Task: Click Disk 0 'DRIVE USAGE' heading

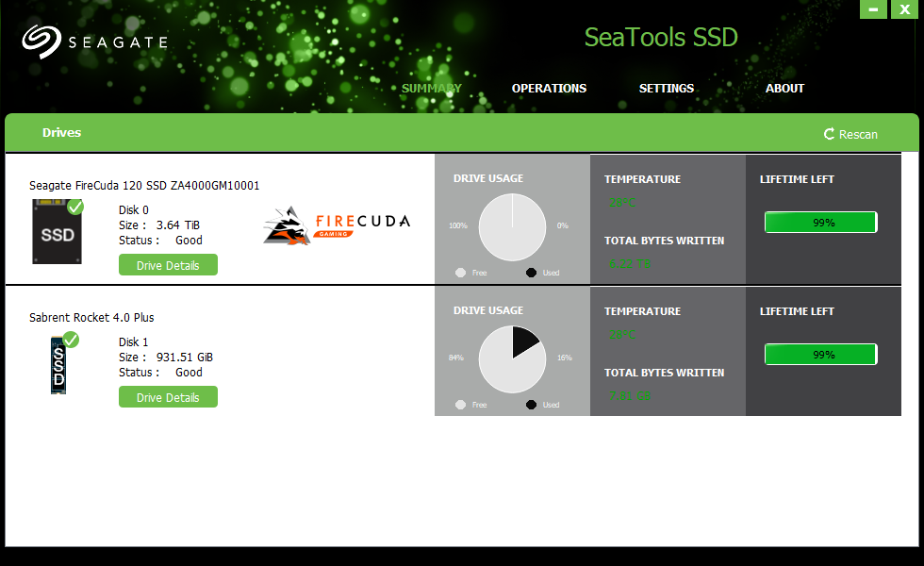Action: pos(488,178)
